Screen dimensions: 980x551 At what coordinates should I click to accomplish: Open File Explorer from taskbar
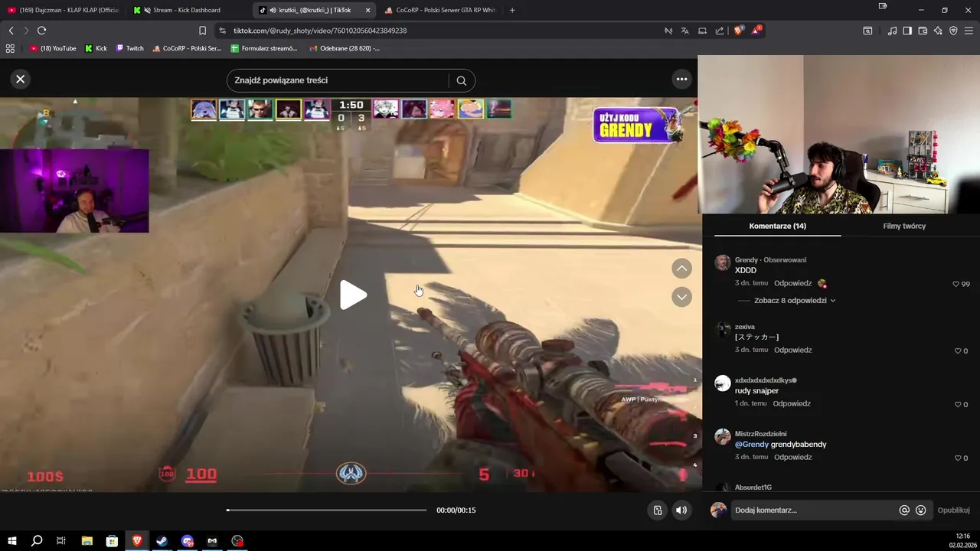87,541
